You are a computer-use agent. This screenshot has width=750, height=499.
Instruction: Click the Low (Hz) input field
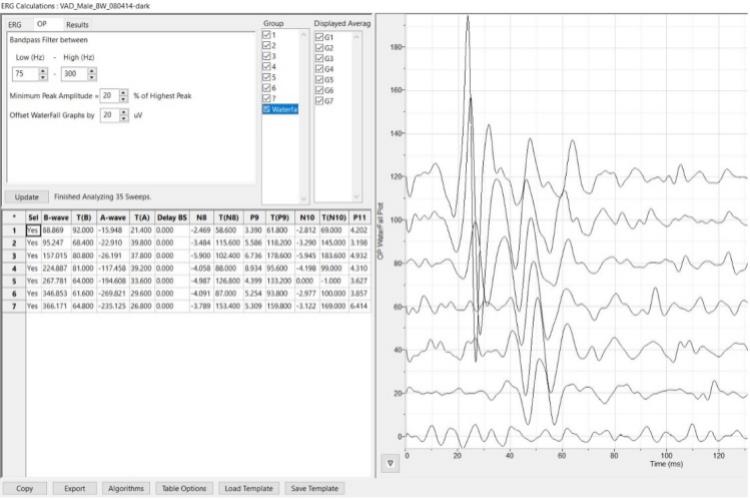click(x=25, y=74)
